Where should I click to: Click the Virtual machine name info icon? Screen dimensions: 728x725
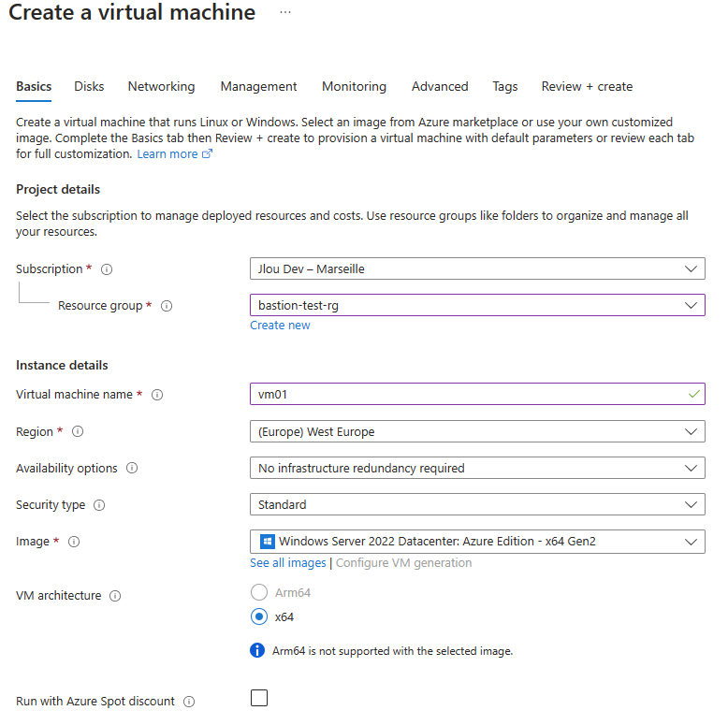[x=157, y=395]
